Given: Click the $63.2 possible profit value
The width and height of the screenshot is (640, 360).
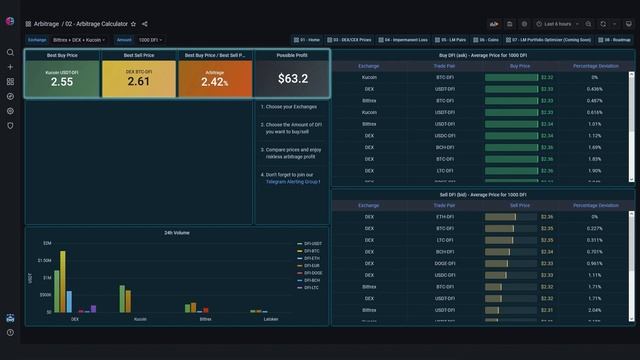Looking at the screenshot, I should 293,79.
